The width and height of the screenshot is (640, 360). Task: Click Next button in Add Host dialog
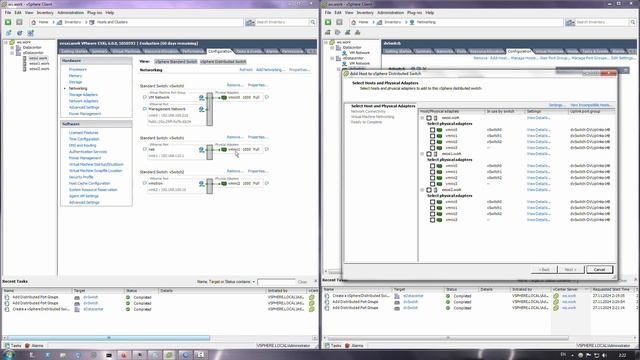pos(570,269)
